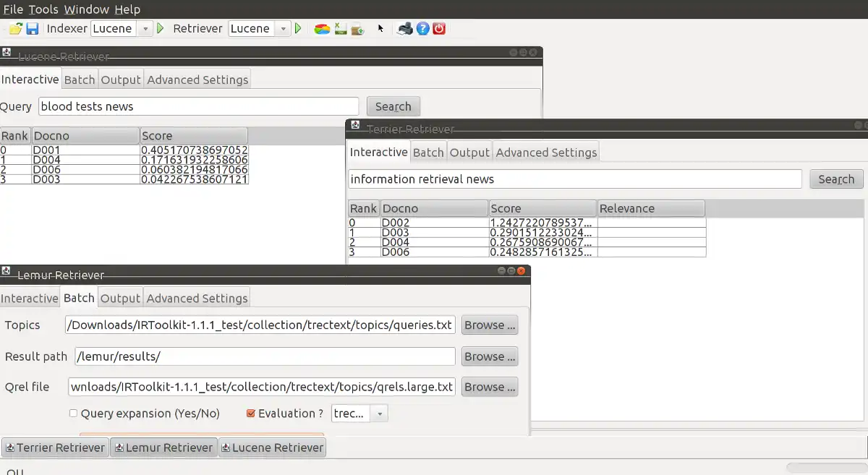The height and width of the screenshot is (475, 868).
Task: Click the Qrel file input field
Action: pos(262,387)
